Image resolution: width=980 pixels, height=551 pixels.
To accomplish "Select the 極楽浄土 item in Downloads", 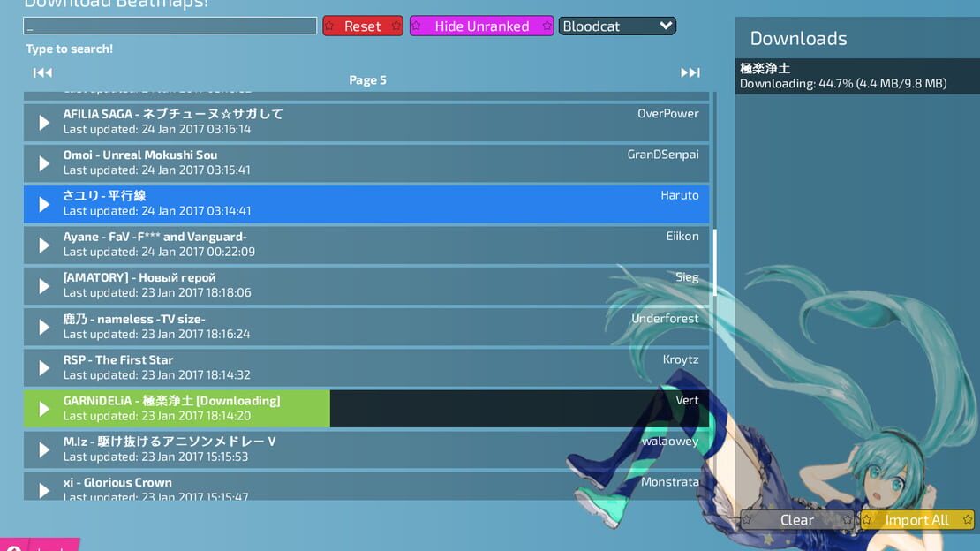I will (x=857, y=76).
